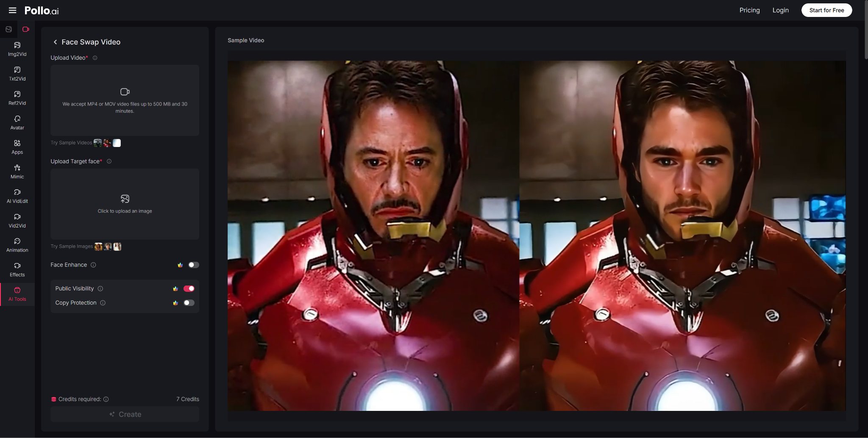
Task: Switch to the video tools tab icon
Action: (26, 29)
